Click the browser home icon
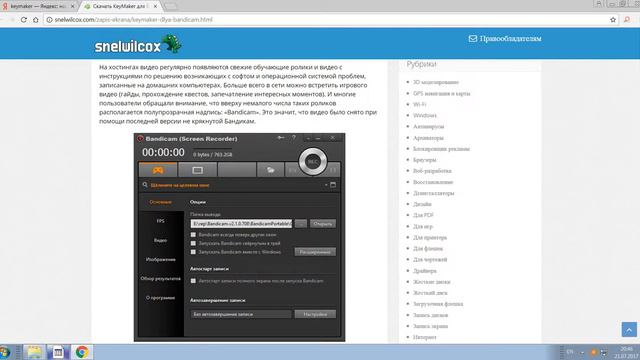 coord(36,20)
